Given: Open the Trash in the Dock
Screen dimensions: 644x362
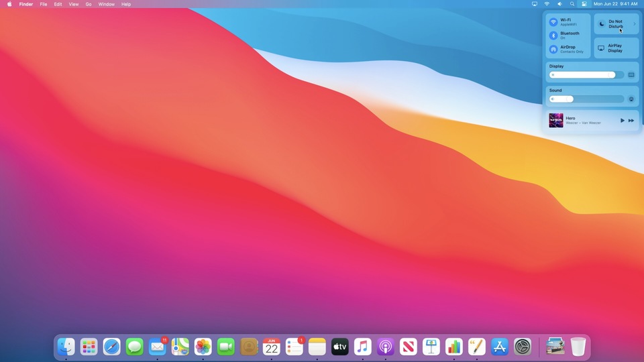Looking at the screenshot, I should coord(578,347).
